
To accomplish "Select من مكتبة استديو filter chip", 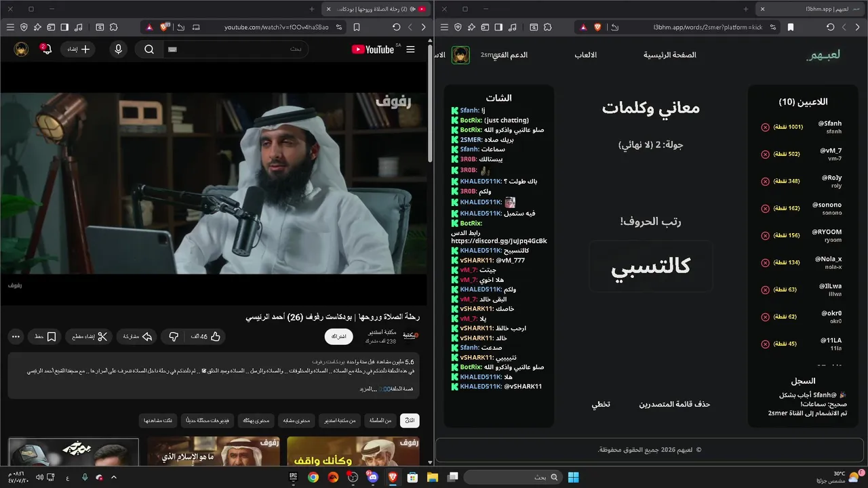I will coord(340,421).
